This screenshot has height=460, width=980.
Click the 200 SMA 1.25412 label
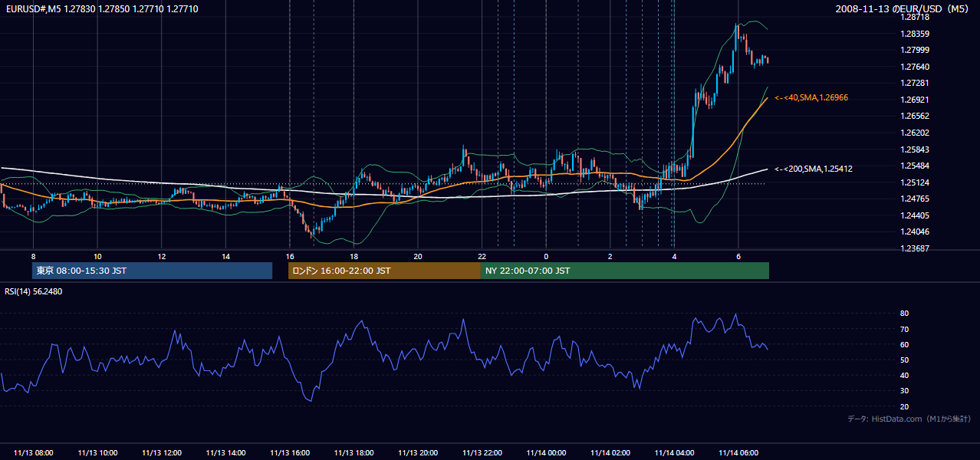pyautogui.click(x=814, y=169)
